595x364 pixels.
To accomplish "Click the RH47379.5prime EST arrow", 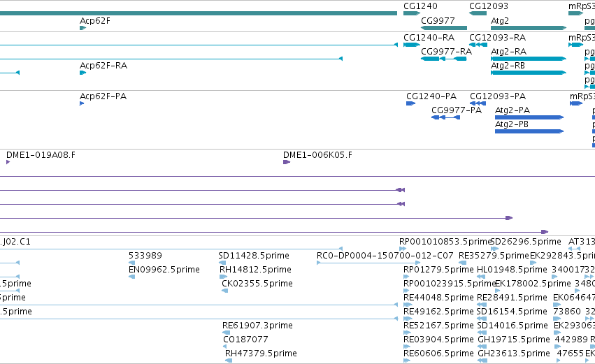I will [229, 361].
